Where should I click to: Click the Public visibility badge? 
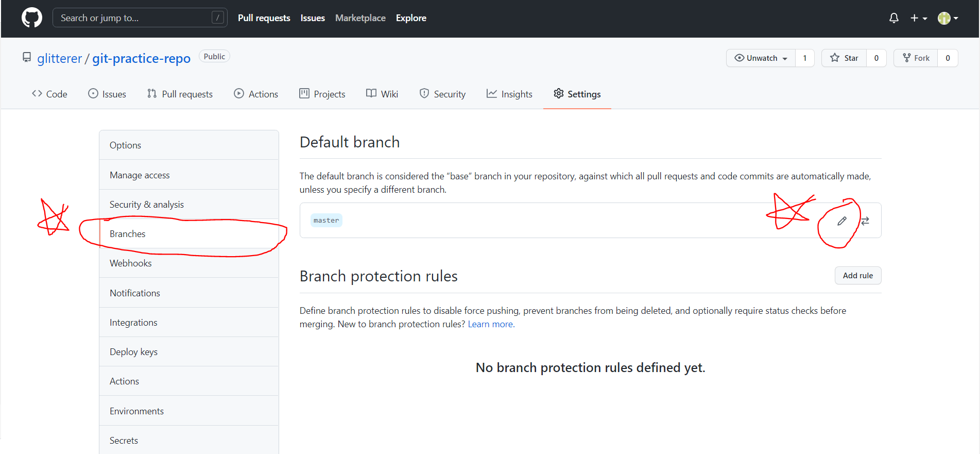click(x=214, y=57)
